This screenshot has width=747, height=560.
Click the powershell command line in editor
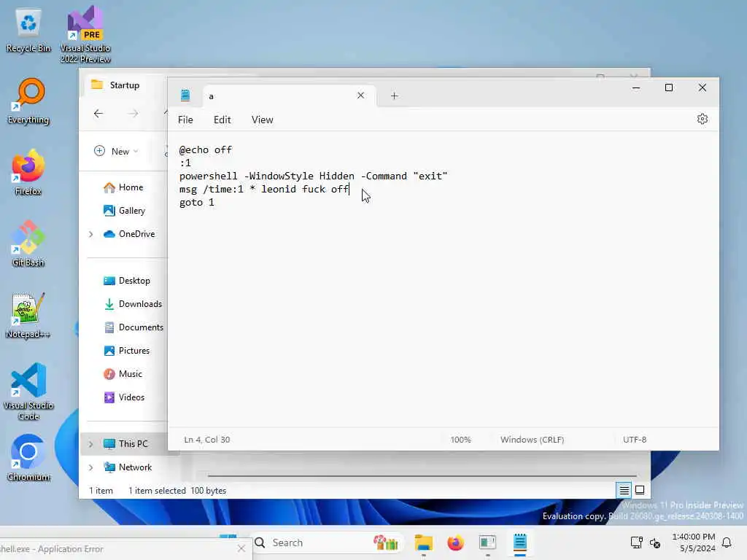coord(313,176)
